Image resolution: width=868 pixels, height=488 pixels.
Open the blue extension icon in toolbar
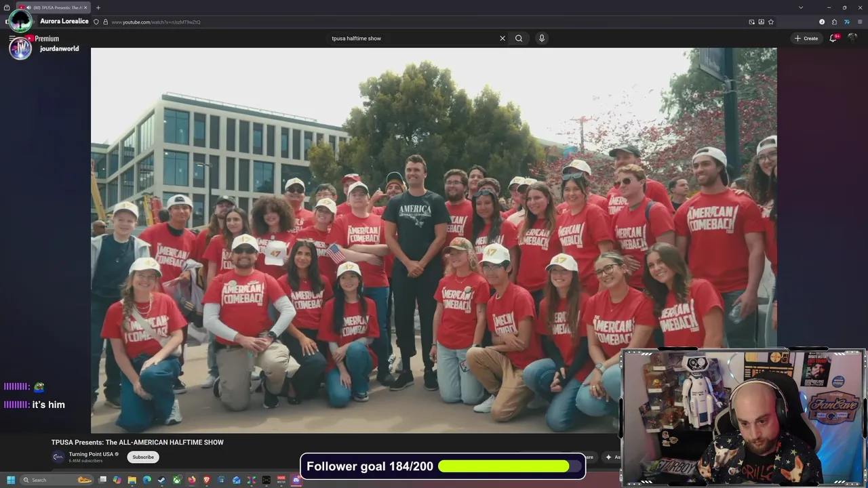click(x=847, y=22)
